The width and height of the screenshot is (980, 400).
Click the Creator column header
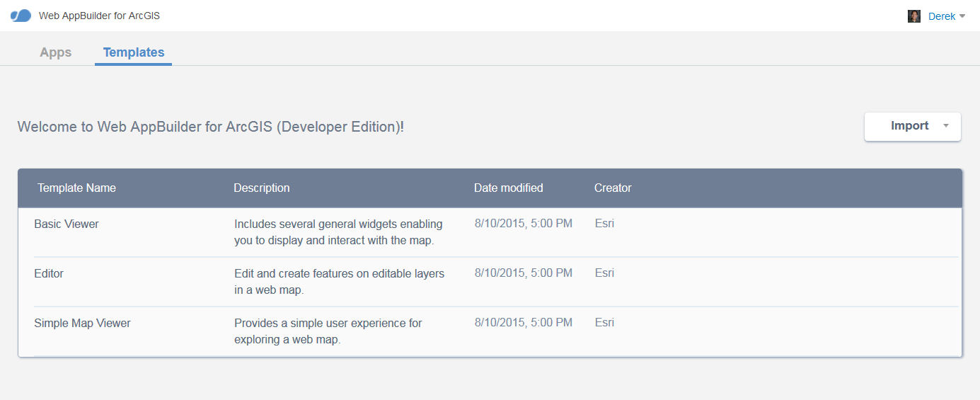point(612,188)
